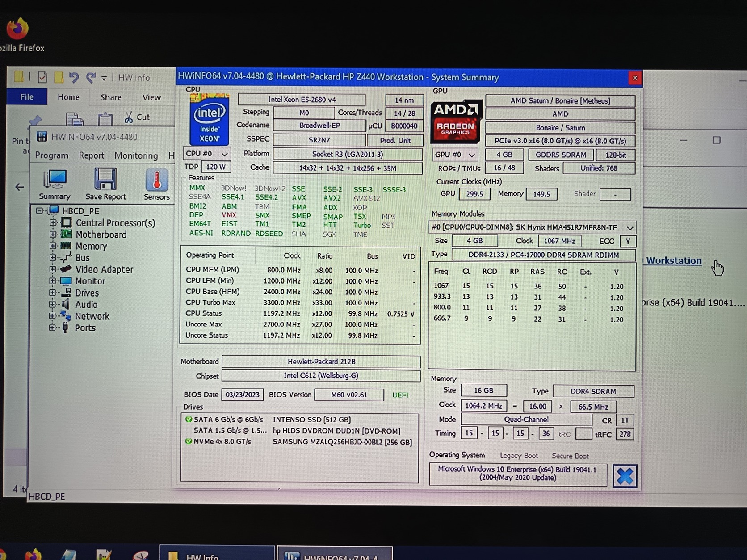Switch to the Share ribbon tab
Viewport: 747px width, 560px height.
coord(111,97)
